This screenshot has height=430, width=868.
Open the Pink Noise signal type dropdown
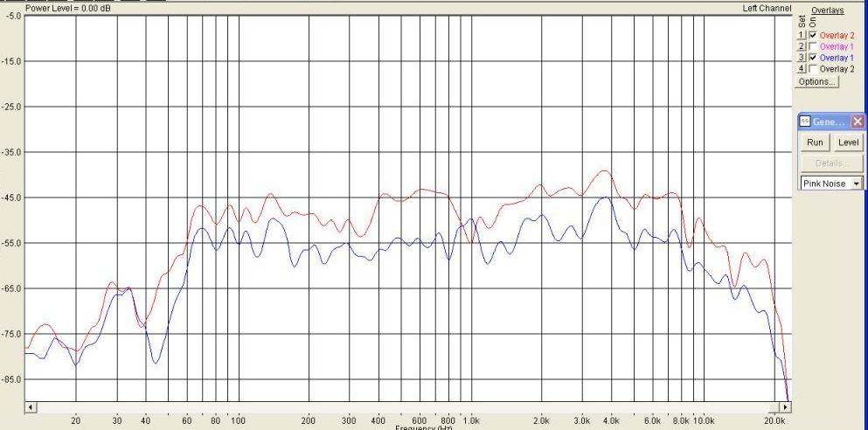(x=857, y=184)
